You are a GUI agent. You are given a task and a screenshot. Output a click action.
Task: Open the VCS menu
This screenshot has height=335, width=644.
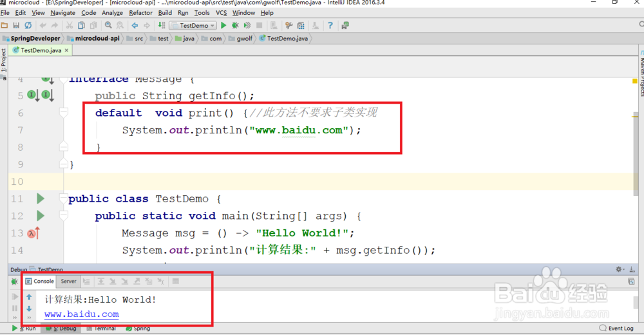pyautogui.click(x=221, y=13)
